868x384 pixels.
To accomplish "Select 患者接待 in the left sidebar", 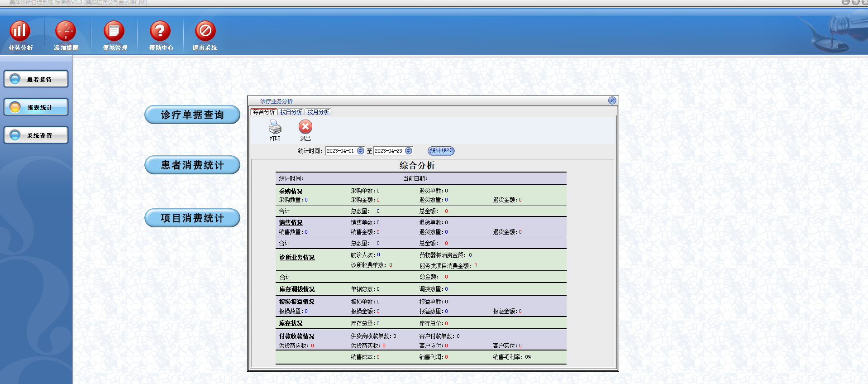I will click(36, 79).
